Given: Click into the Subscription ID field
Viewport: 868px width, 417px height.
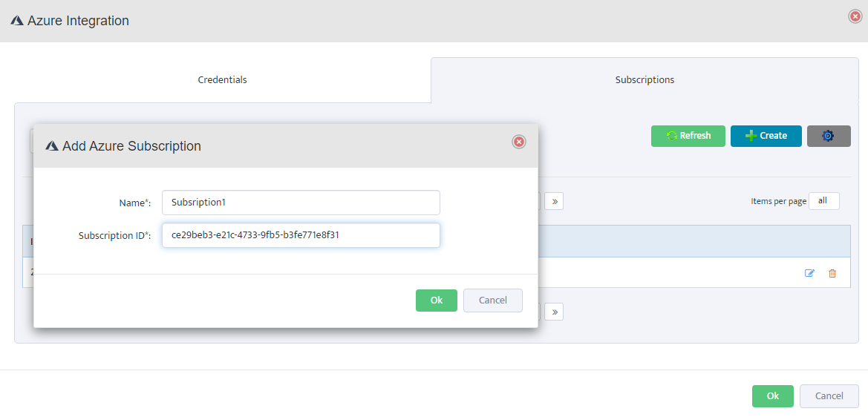Looking at the screenshot, I should coord(301,235).
